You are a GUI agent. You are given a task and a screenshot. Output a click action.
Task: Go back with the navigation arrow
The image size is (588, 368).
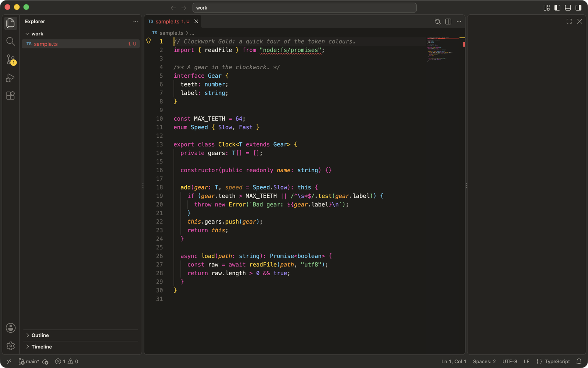click(x=173, y=8)
